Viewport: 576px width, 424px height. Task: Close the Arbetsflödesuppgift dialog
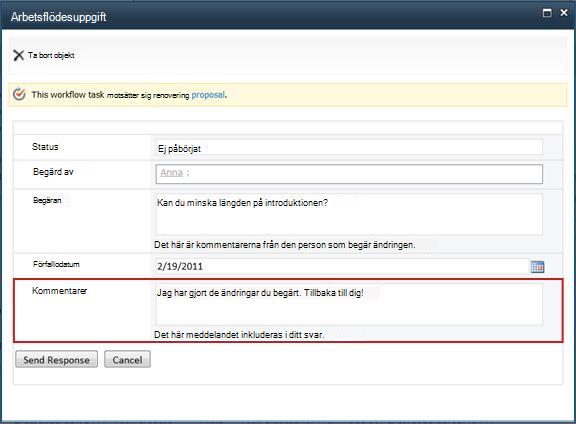point(564,13)
